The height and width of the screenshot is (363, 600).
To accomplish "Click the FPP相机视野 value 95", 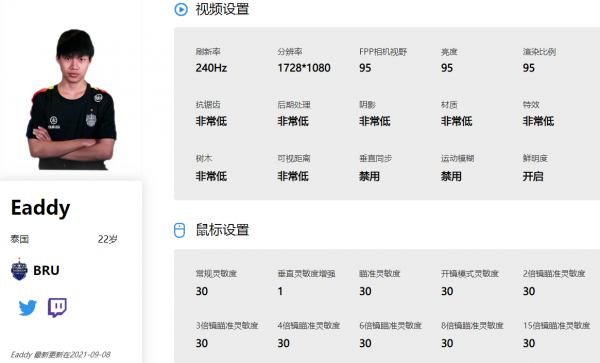I will (365, 68).
